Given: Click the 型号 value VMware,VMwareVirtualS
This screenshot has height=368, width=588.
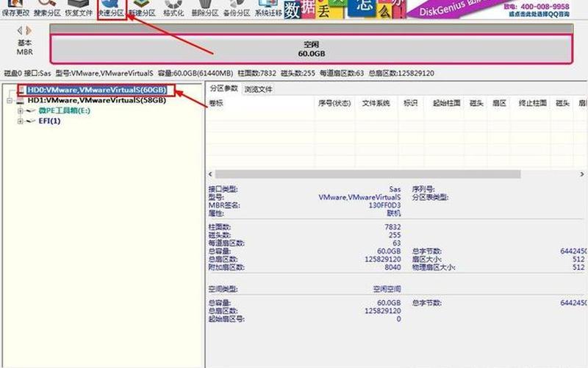Looking at the screenshot, I should coord(359,197).
